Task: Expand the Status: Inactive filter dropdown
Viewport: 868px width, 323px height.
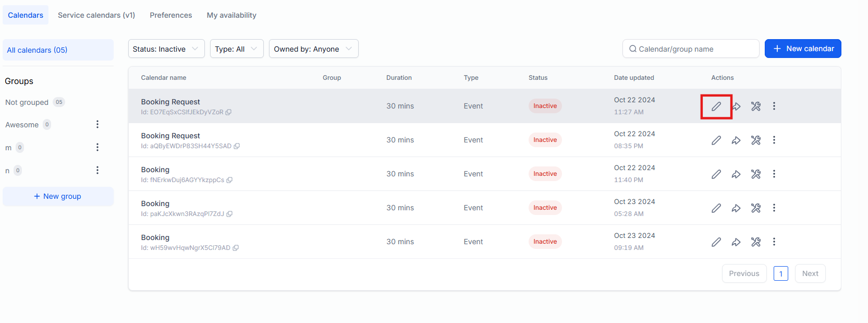Action: click(166, 49)
